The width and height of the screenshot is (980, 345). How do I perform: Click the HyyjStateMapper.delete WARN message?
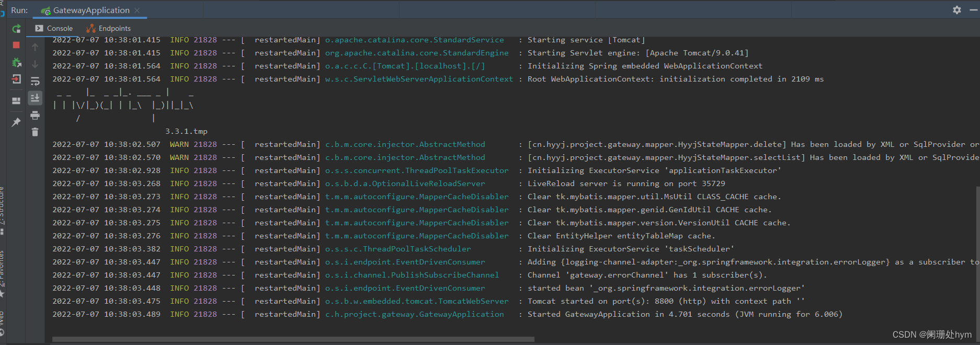753,144
